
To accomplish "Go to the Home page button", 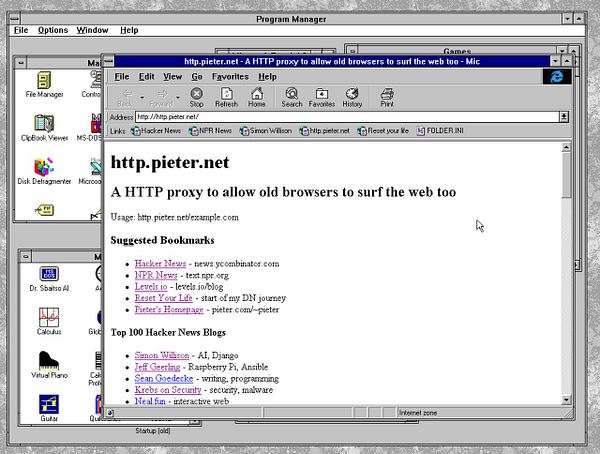I will (257, 97).
